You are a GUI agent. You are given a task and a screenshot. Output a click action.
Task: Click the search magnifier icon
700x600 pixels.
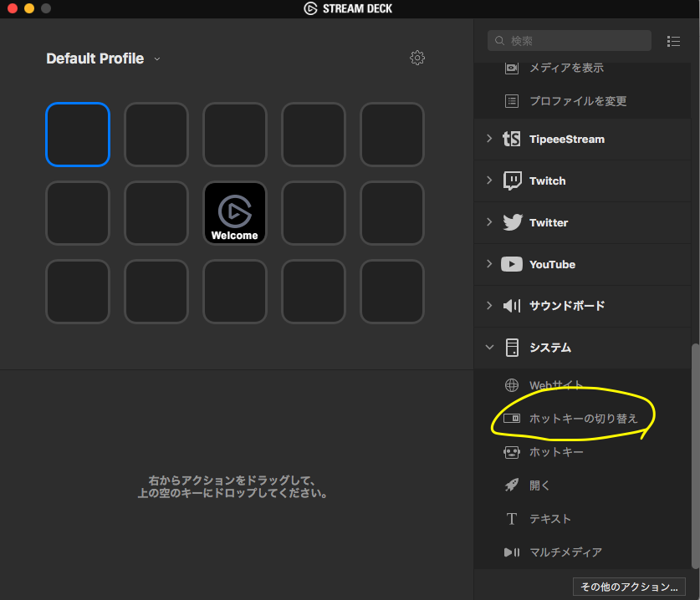499,41
